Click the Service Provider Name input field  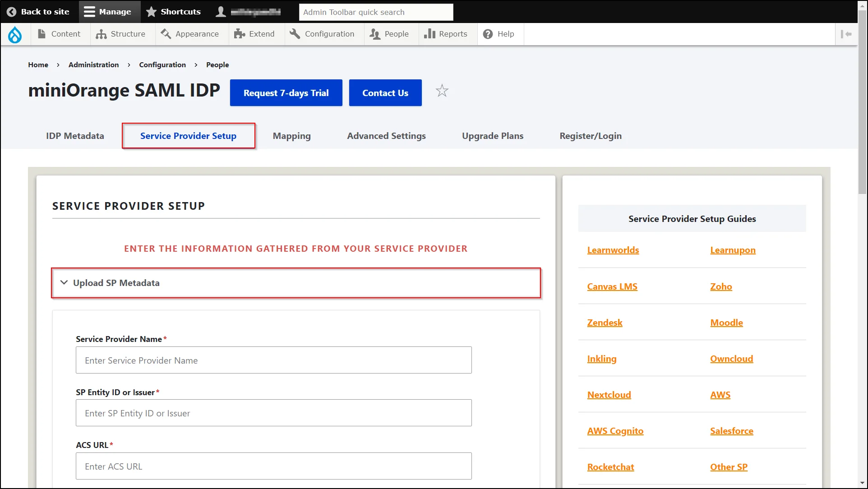[x=274, y=360]
